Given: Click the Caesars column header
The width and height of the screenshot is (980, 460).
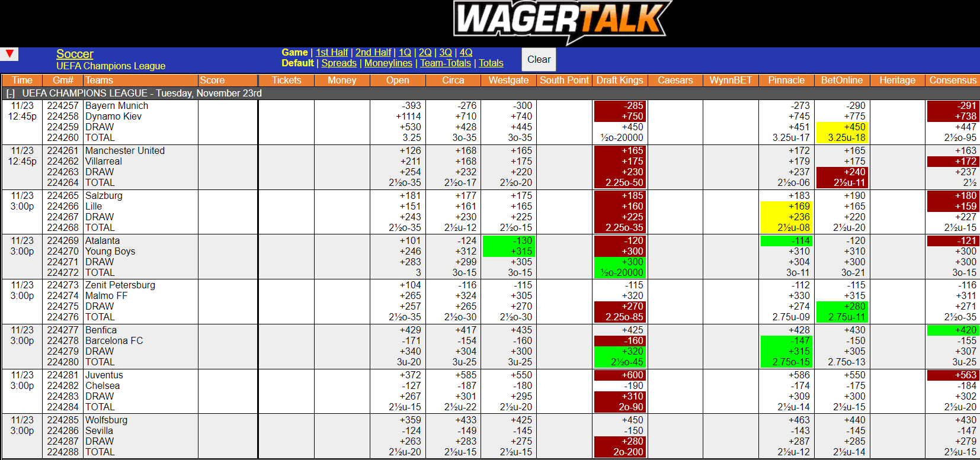Looking at the screenshot, I should click(x=675, y=81).
